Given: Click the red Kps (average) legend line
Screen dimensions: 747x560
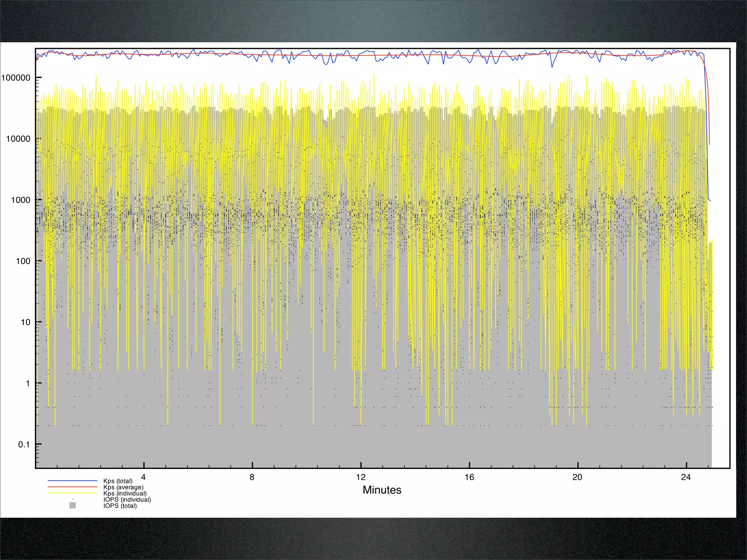Looking at the screenshot, I should (72, 487).
